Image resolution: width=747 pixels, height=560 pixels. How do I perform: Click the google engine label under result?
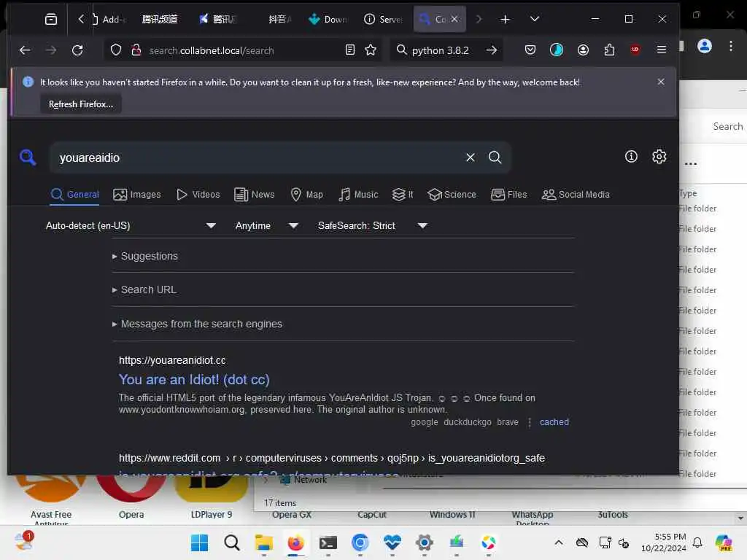(424, 422)
